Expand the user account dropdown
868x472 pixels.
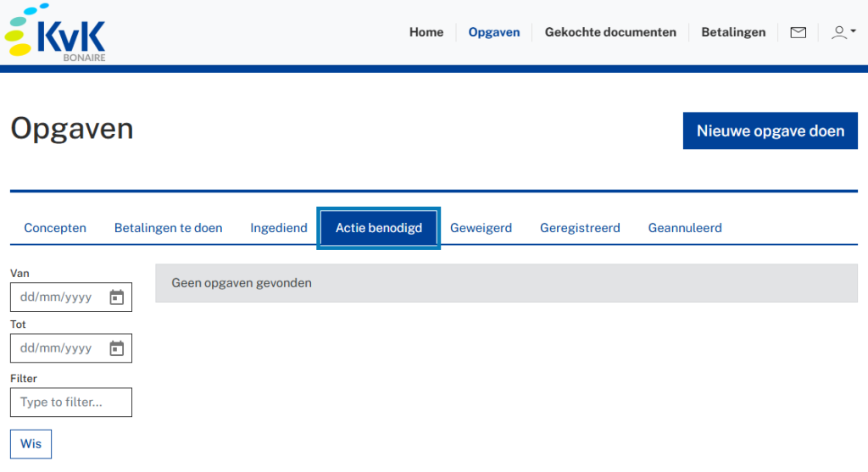tap(843, 33)
